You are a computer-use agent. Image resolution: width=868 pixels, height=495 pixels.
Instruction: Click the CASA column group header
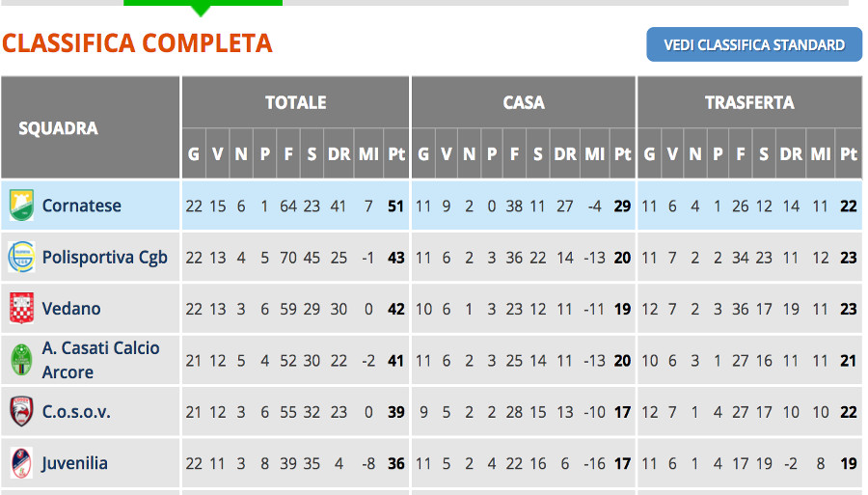coord(524,102)
